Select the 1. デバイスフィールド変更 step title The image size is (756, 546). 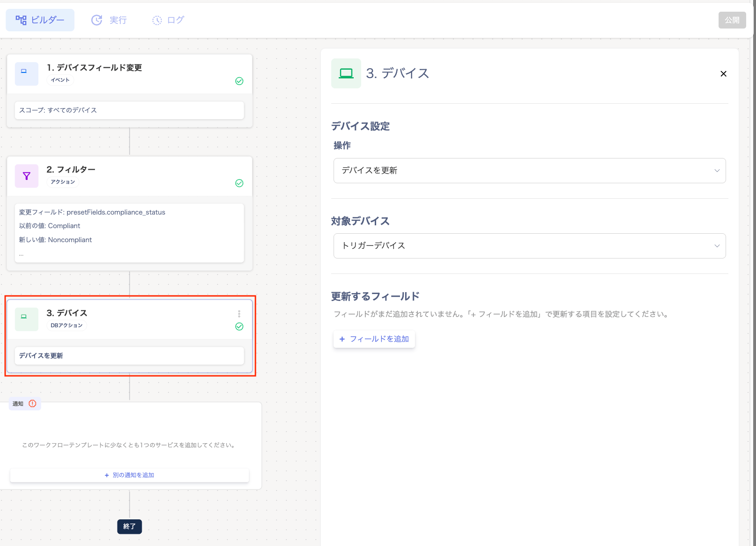(94, 68)
